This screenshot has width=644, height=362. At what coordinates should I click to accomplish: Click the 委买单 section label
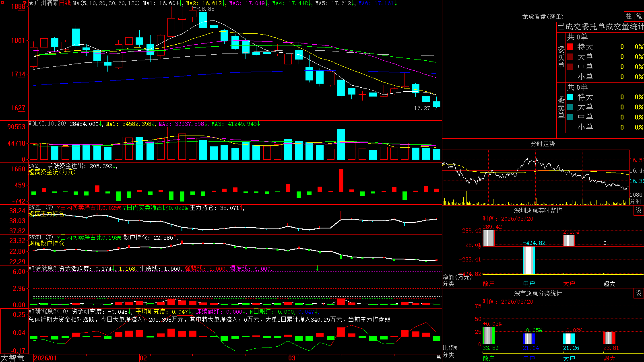coord(561,57)
